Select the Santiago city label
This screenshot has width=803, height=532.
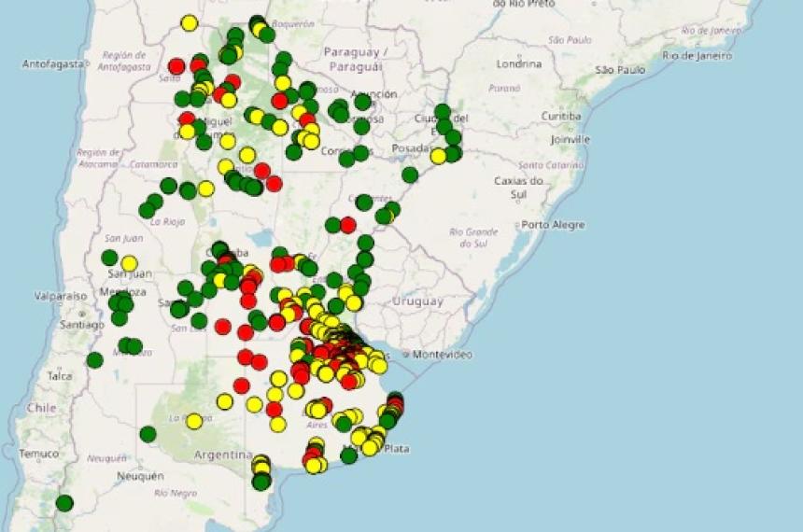click(x=82, y=324)
